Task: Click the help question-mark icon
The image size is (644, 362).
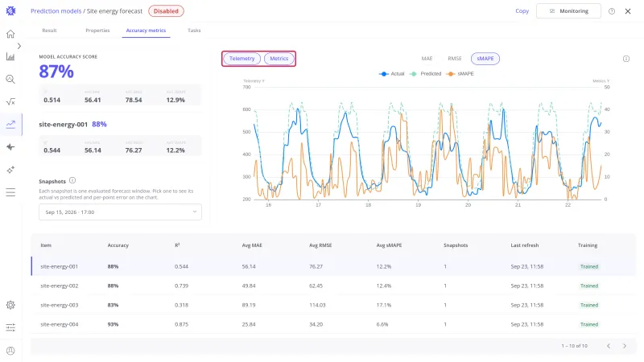Action: click(612, 11)
